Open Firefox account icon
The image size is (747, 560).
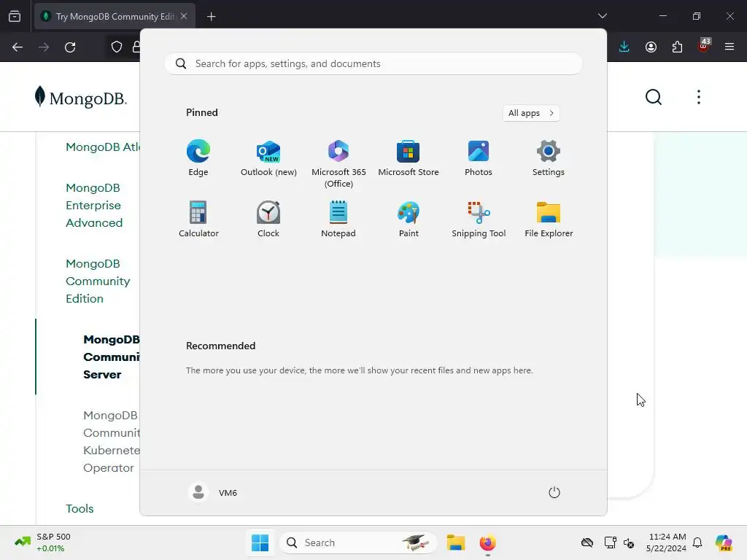651,47
